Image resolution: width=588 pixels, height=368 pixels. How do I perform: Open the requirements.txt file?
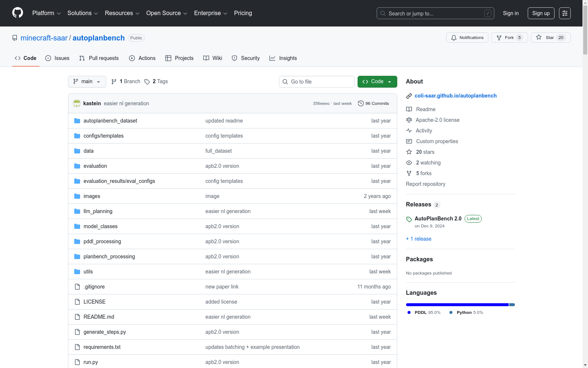pos(102,347)
